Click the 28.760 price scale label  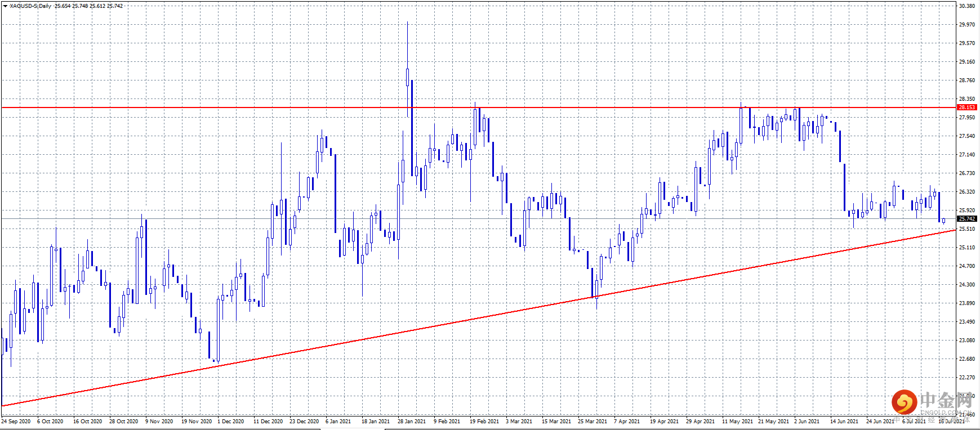coord(967,80)
